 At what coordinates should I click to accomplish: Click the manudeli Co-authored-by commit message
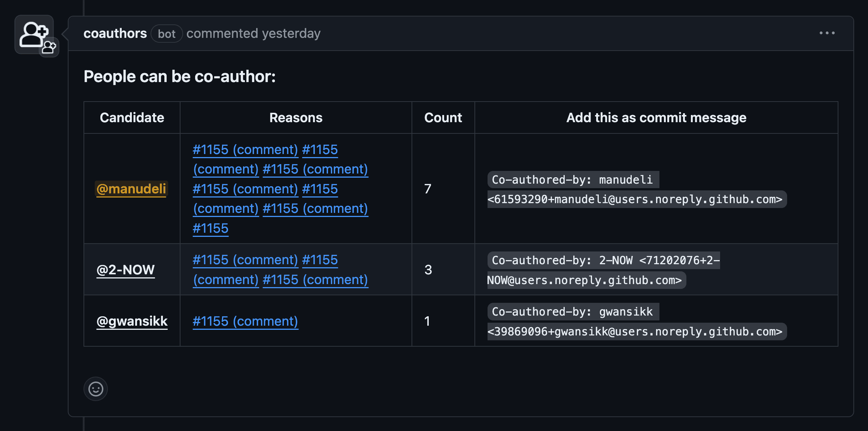click(637, 190)
